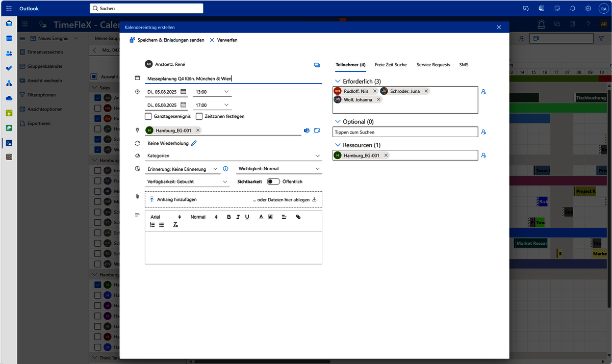Edit recurrence with the pencil icon
The width and height of the screenshot is (612, 364).
[x=194, y=143]
